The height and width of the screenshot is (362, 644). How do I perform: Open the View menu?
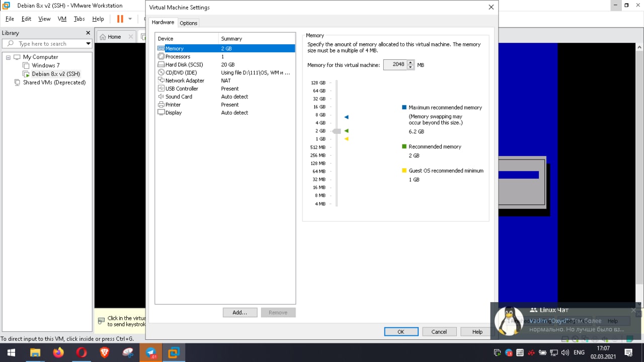(x=44, y=19)
